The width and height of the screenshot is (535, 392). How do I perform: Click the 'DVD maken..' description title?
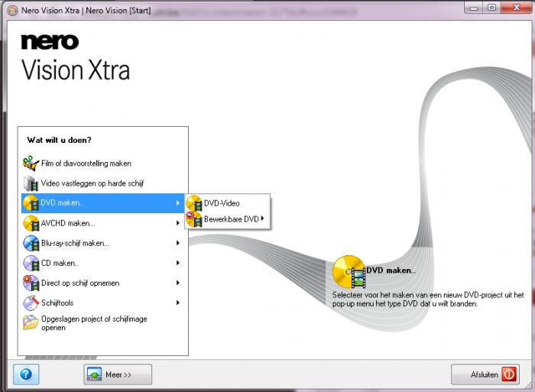pos(391,271)
